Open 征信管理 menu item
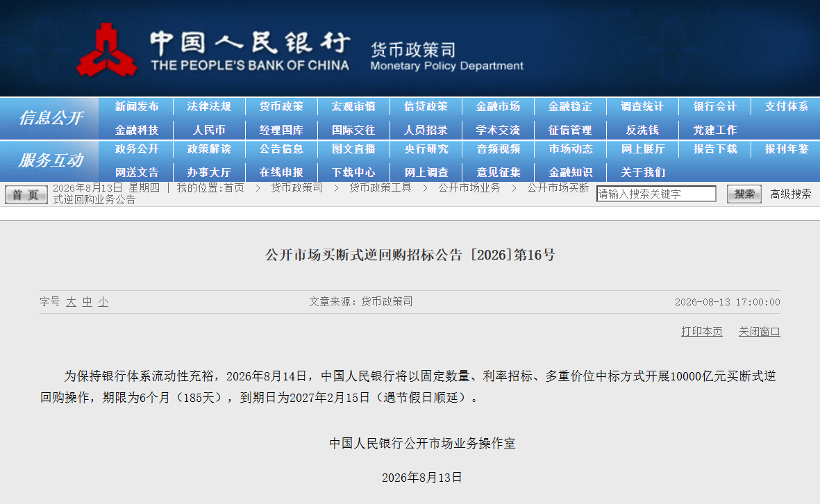 click(570, 131)
